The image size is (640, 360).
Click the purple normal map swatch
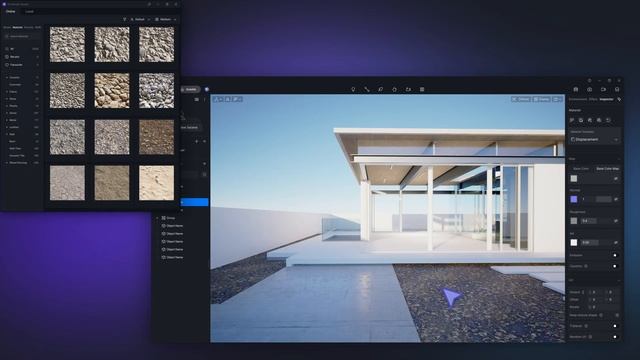tap(574, 199)
